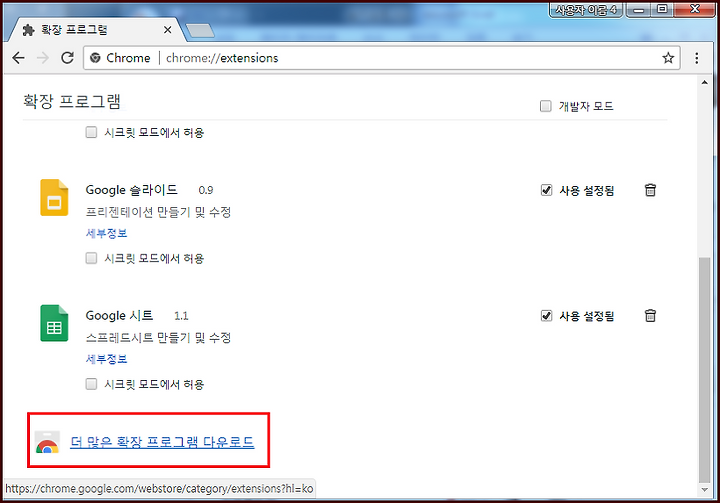Close the 확장 프로그램 tab
Viewport: 720px width, 503px height.
click(x=168, y=30)
